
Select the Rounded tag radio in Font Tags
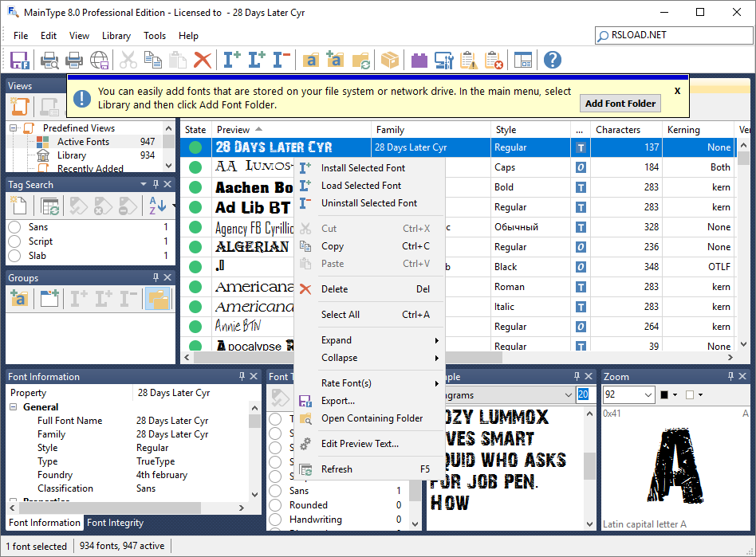click(x=275, y=505)
